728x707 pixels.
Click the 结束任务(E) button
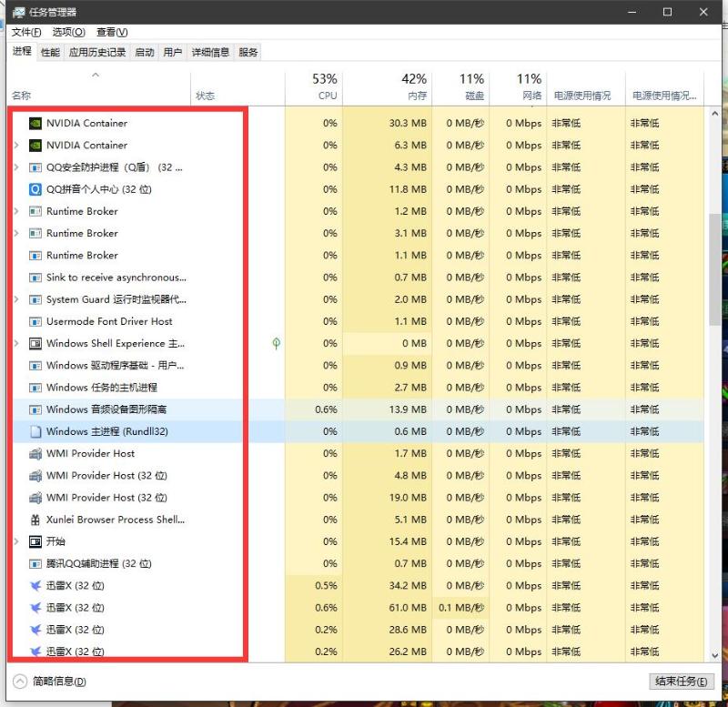(x=681, y=682)
